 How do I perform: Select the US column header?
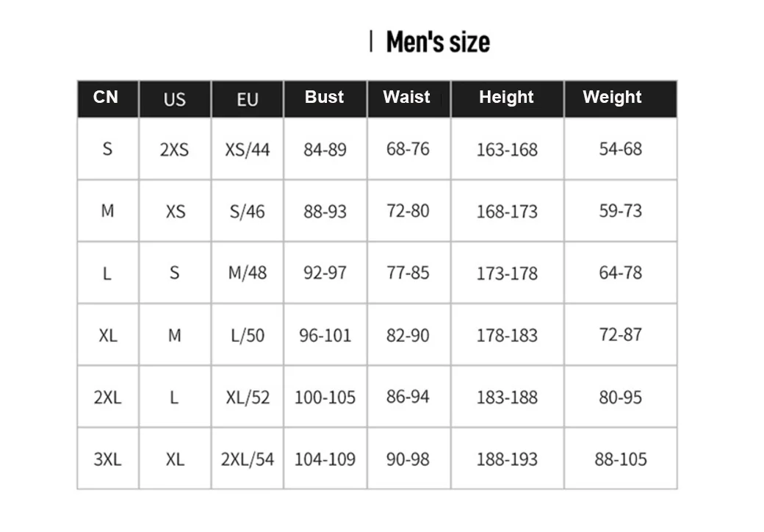[x=175, y=99]
